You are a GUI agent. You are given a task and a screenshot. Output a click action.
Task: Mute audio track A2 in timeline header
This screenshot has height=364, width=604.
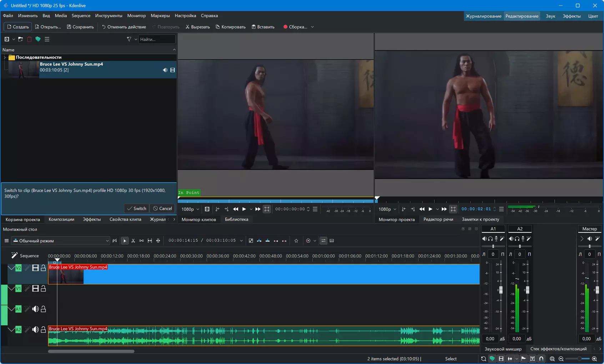click(35, 330)
